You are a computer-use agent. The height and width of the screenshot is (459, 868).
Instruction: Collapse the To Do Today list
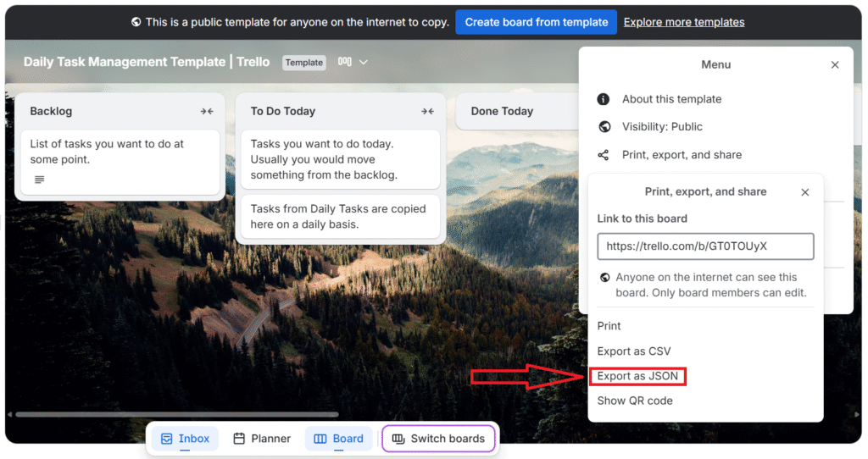pos(427,111)
